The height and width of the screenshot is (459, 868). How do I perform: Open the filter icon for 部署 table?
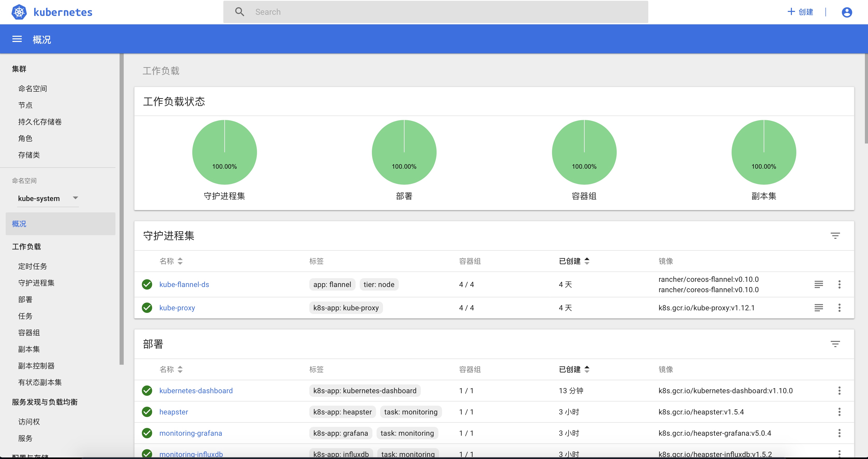coord(835,344)
